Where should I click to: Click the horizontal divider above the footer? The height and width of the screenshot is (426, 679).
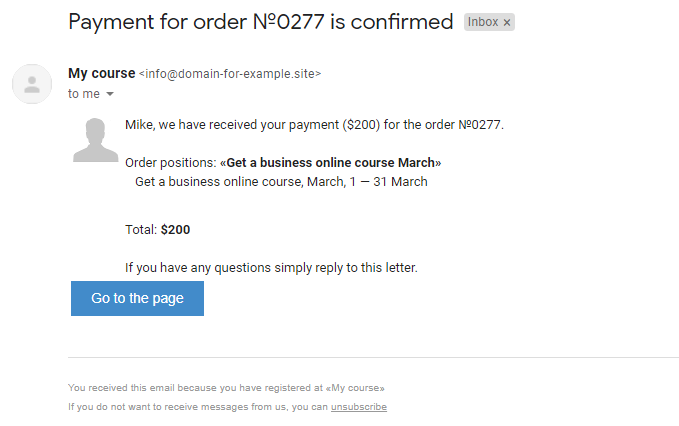click(x=373, y=358)
